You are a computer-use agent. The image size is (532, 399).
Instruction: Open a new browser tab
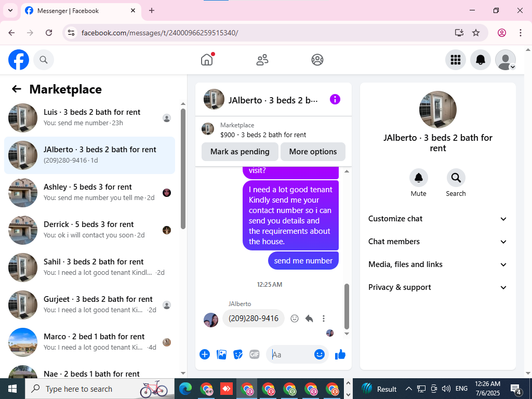tap(152, 10)
